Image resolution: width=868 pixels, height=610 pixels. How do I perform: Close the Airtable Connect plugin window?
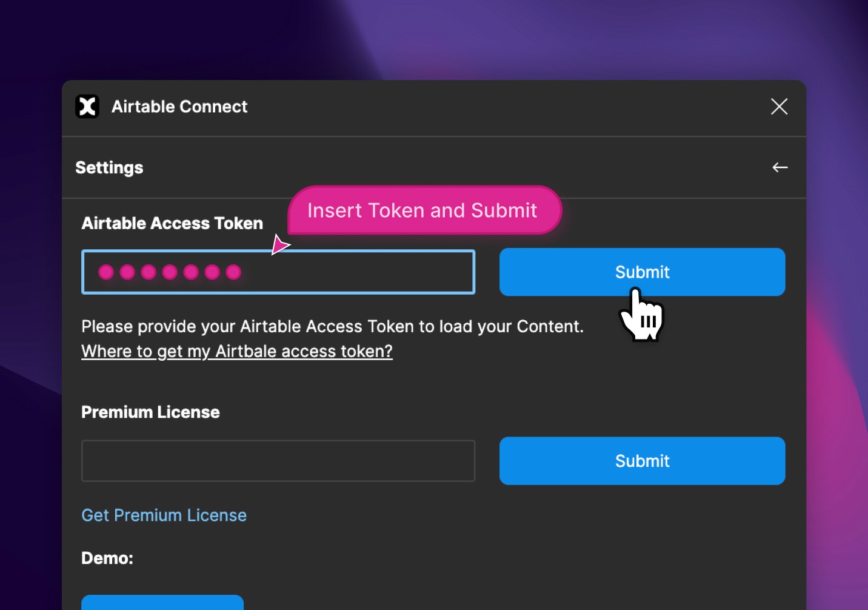779,107
